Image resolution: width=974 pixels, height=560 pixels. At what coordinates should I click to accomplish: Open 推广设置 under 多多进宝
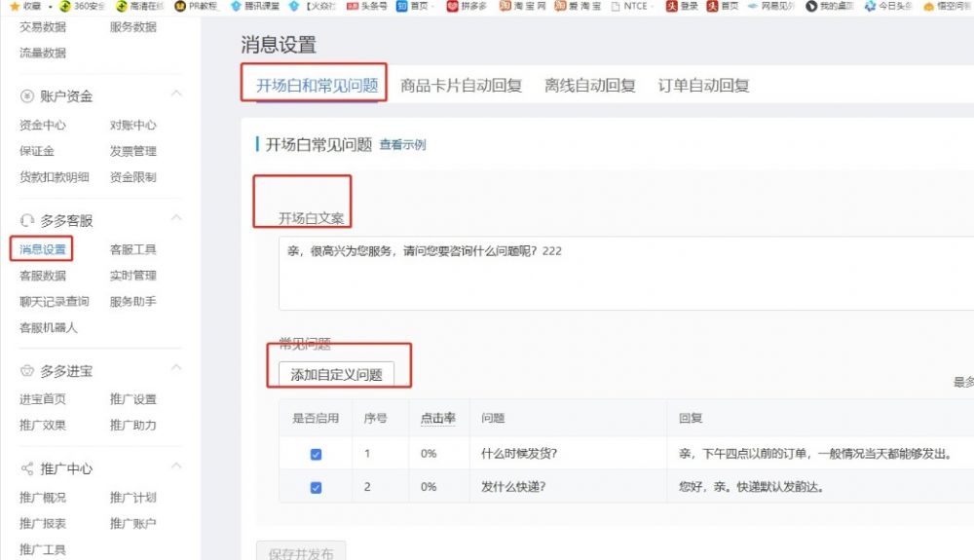click(x=132, y=399)
